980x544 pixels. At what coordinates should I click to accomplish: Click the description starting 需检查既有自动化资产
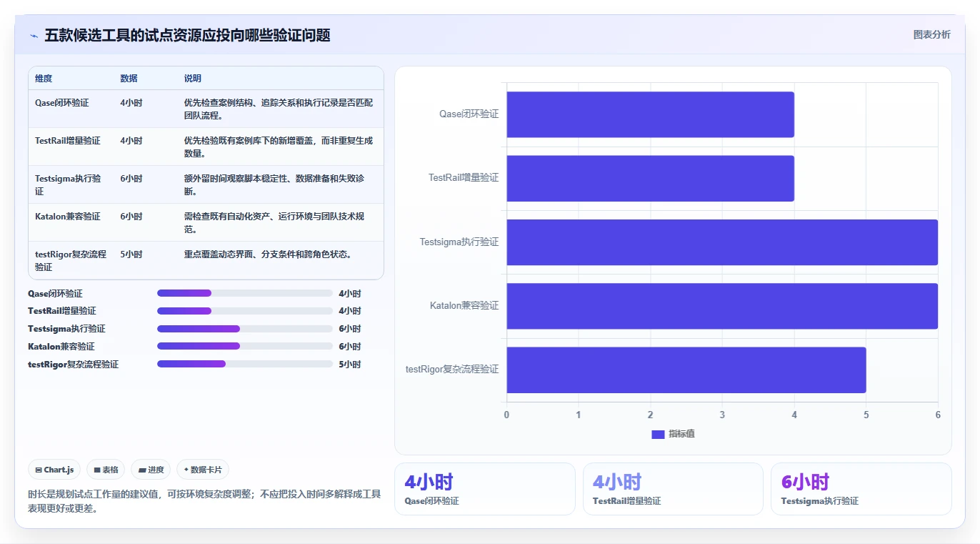click(x=274, y=223)
